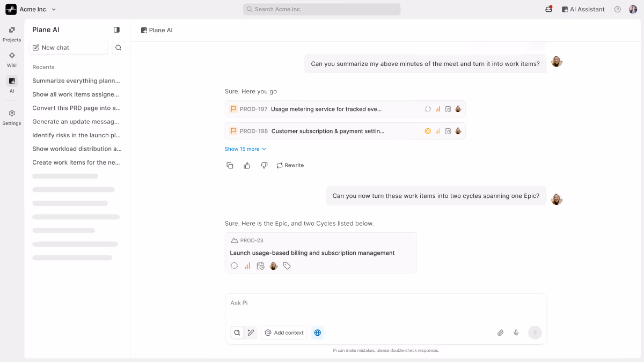Click the priority bars icon on PROD-198
The width and height of the screenshot is (644, 362).
(438, 131)
